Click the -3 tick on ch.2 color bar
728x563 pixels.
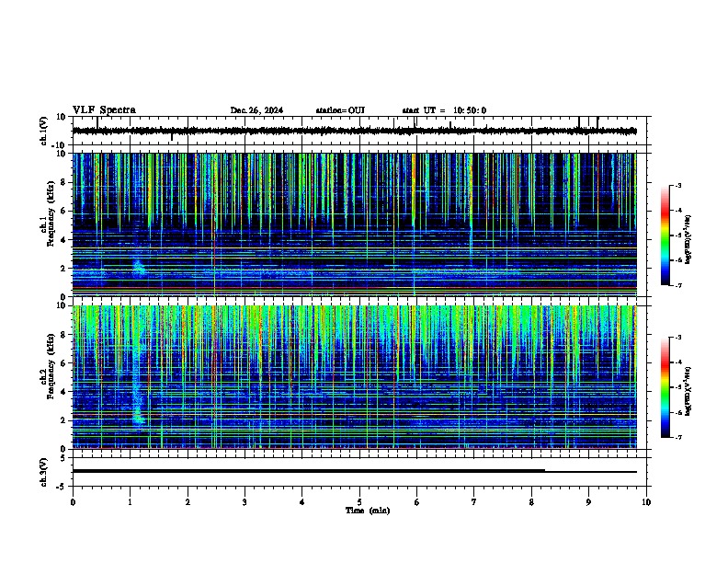pos(678,338)
